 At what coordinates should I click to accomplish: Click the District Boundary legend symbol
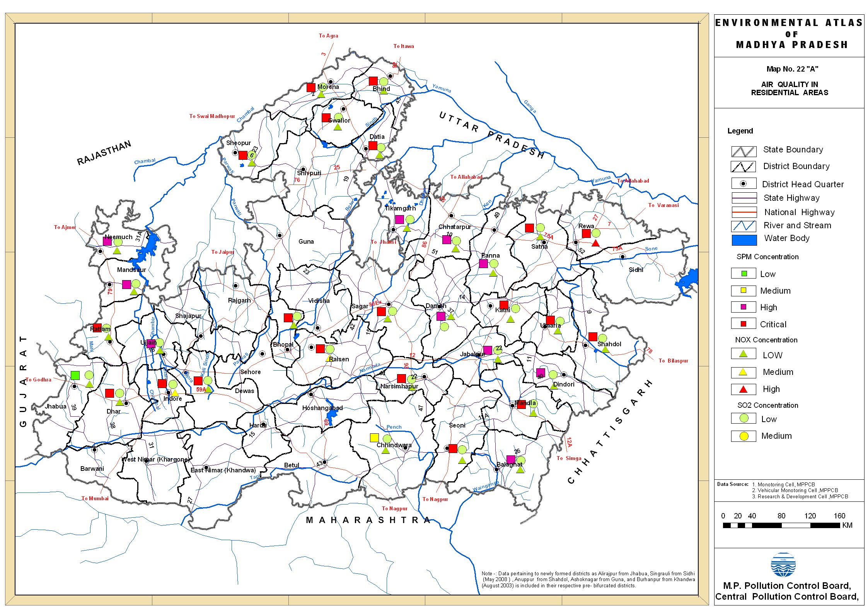coord(743,167)
